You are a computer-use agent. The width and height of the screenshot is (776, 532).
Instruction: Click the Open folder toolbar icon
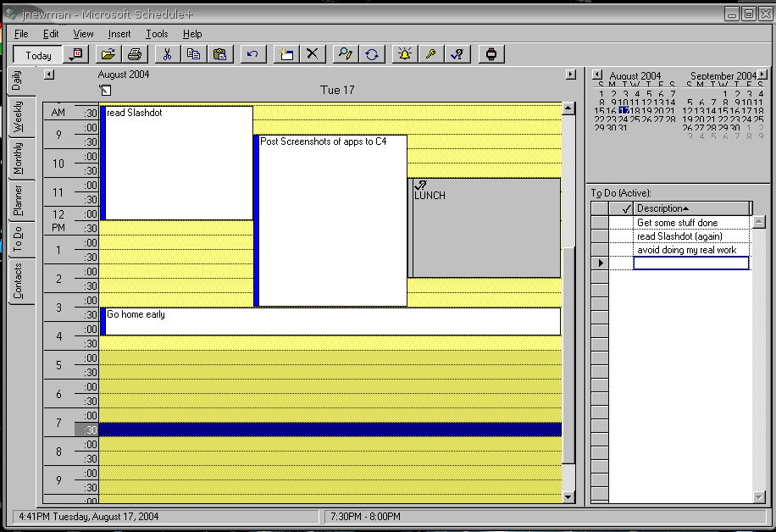click(108, 54)
